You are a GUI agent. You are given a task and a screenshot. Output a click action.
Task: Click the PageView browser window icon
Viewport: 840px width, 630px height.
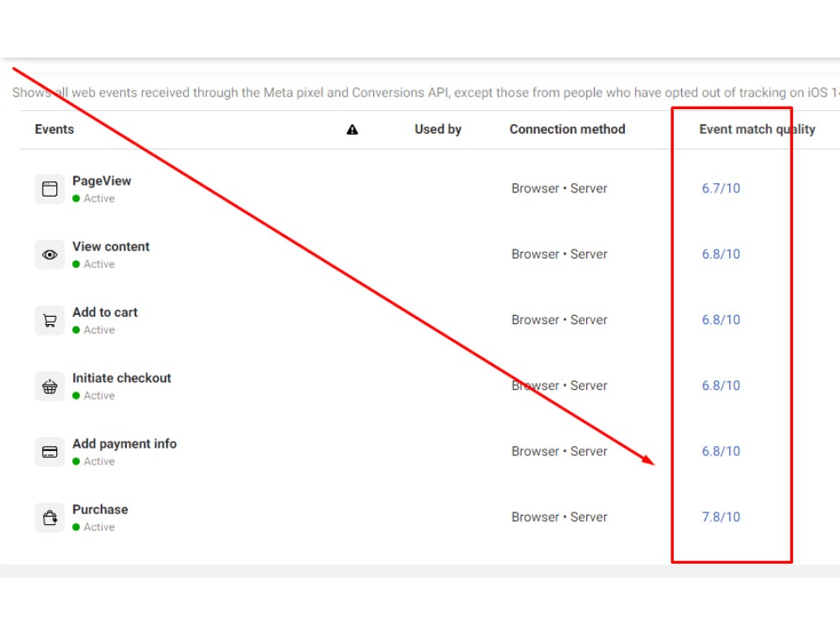coord(50,188)
